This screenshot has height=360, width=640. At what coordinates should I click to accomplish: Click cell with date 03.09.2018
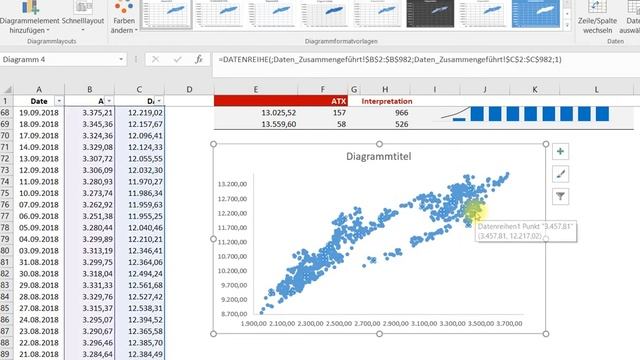[x=39, y=251]
